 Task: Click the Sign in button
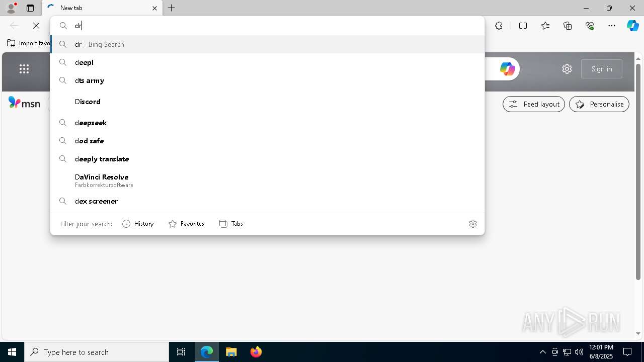(602, 69)
